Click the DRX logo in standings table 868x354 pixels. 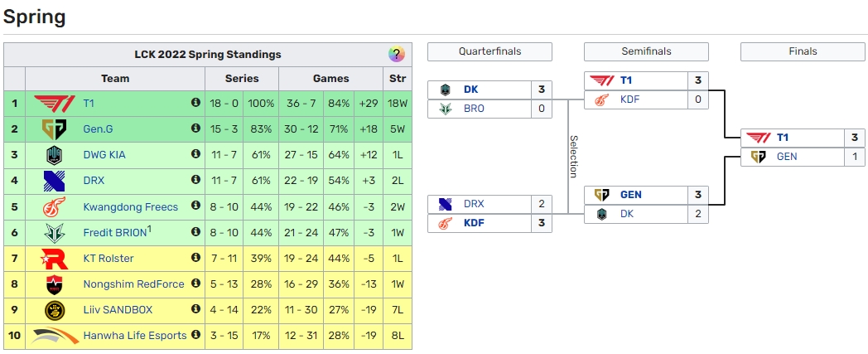[x=55, y=181]
